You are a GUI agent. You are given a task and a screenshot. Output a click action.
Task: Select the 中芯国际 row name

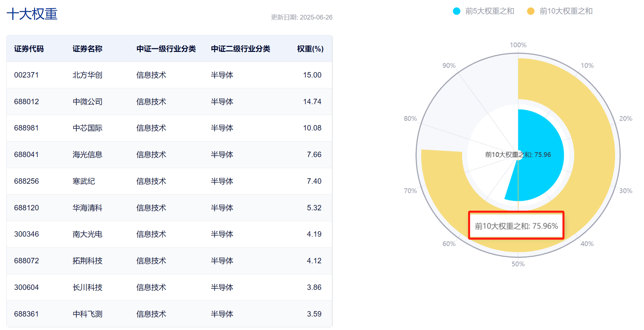pos(87,128)
